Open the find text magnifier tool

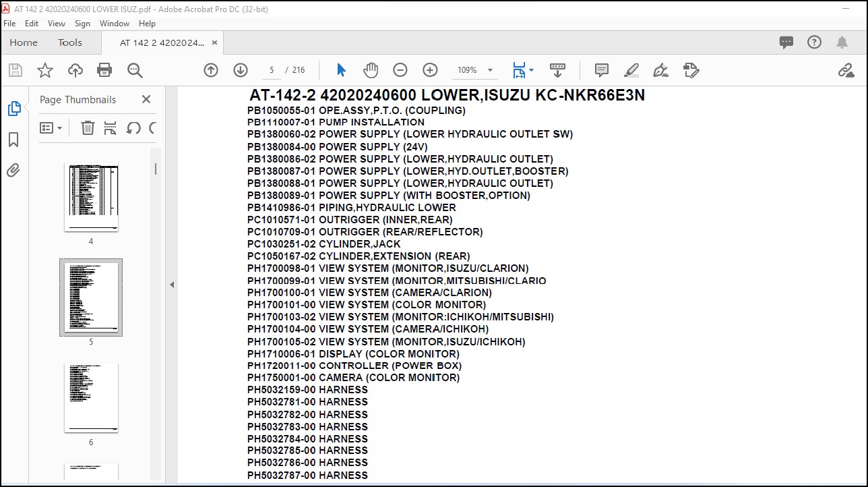(x=135, y=70)
